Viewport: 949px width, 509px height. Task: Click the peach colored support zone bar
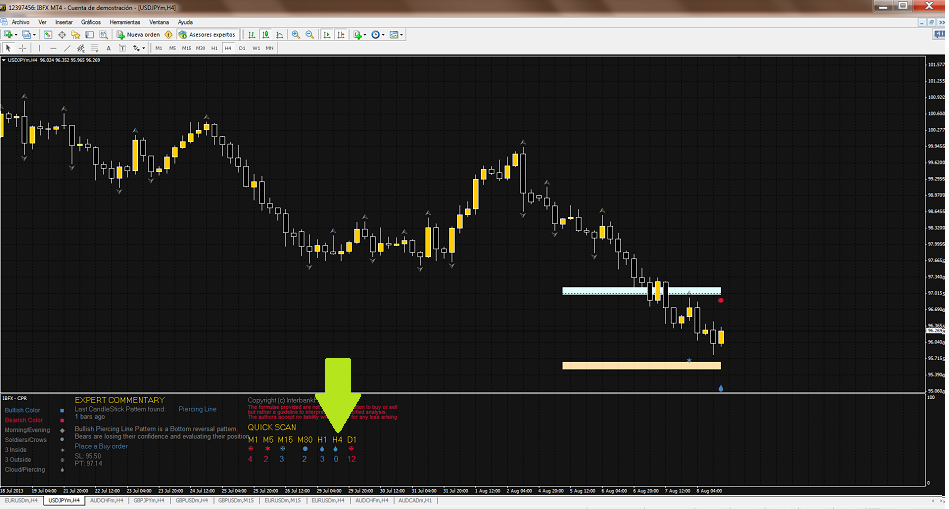(640, 365)
